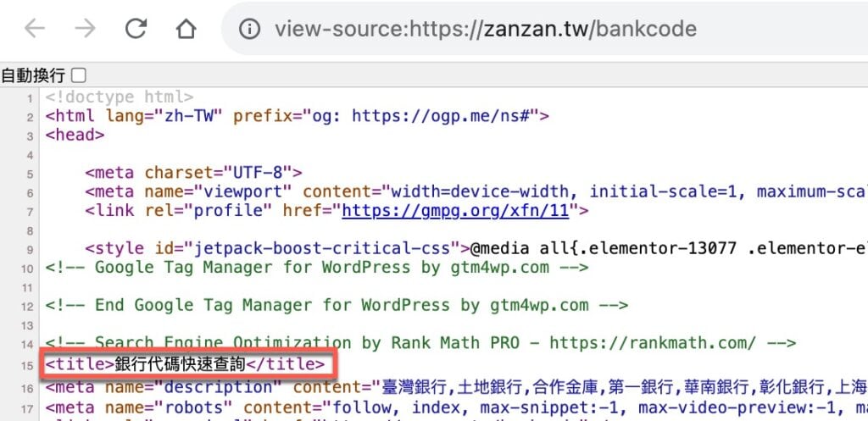Screen dimensions: 868x421
Task: Focus the view-source URL address bar
Action: coord(544,28)
